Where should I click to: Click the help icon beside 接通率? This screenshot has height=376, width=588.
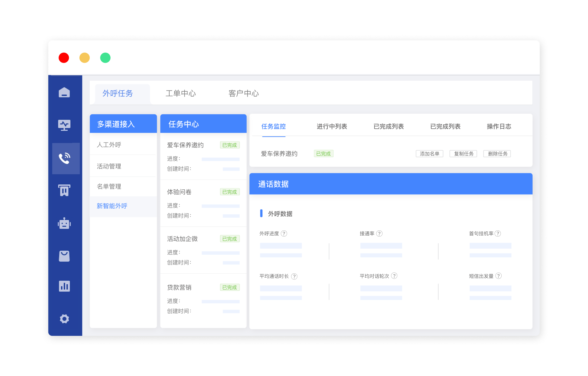[x=380, y=233]
